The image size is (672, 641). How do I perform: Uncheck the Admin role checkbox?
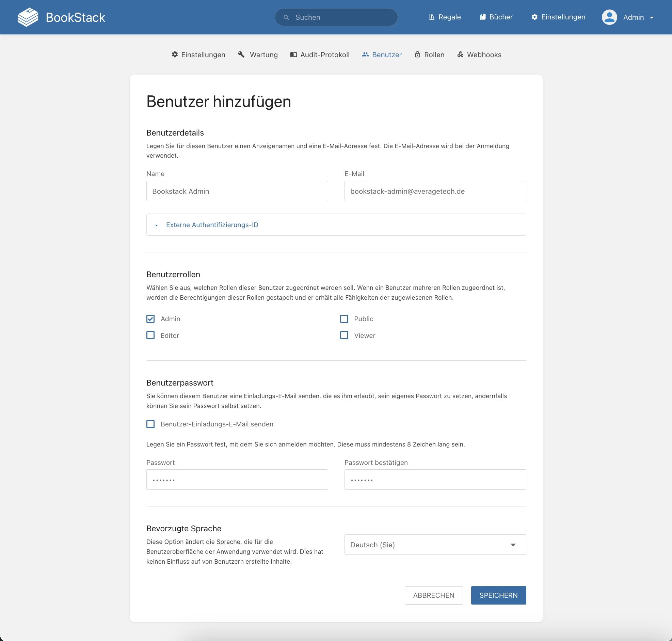150,319
